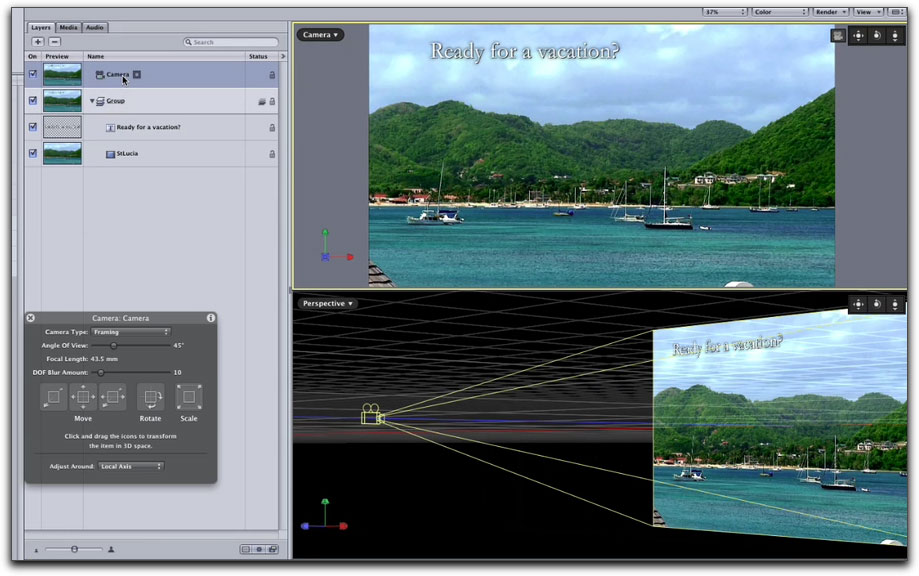Switch to the Audio tab
The image size is (919, 576).
click(94, 27)
